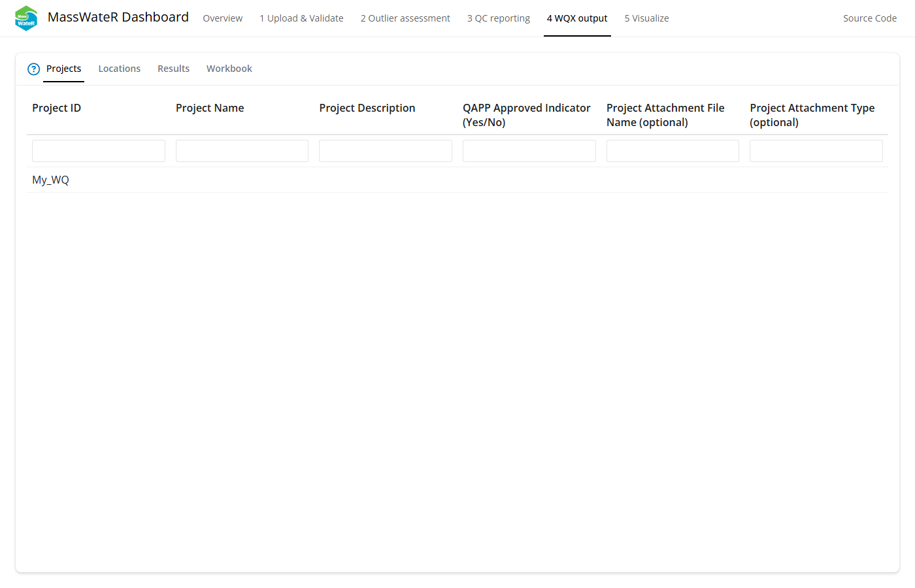This screenshot has width=915, height=588.
Task: Open the Overview page
Action: pyautogui.click(x=223, y=18)
